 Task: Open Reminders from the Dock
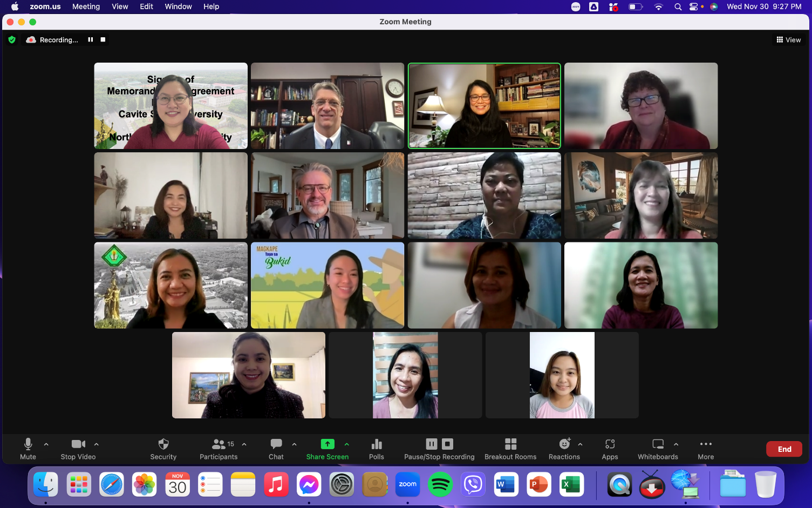coord(210,484)
